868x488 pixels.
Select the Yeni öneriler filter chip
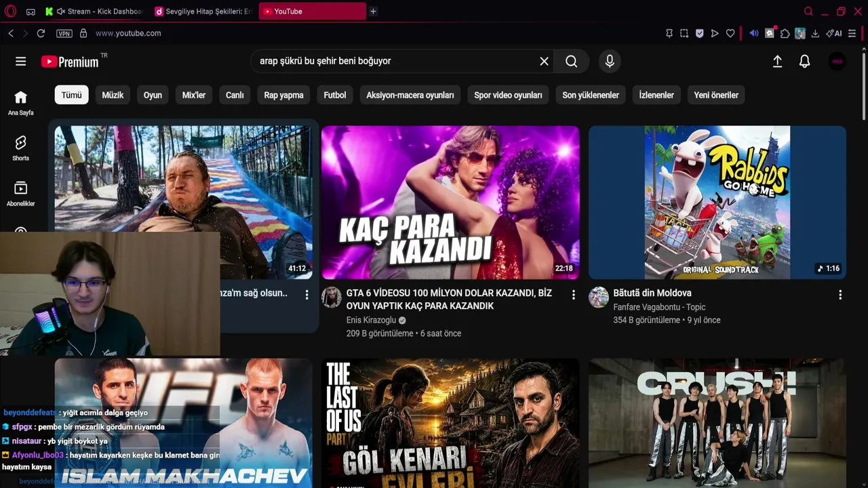[x=716, y=95]
